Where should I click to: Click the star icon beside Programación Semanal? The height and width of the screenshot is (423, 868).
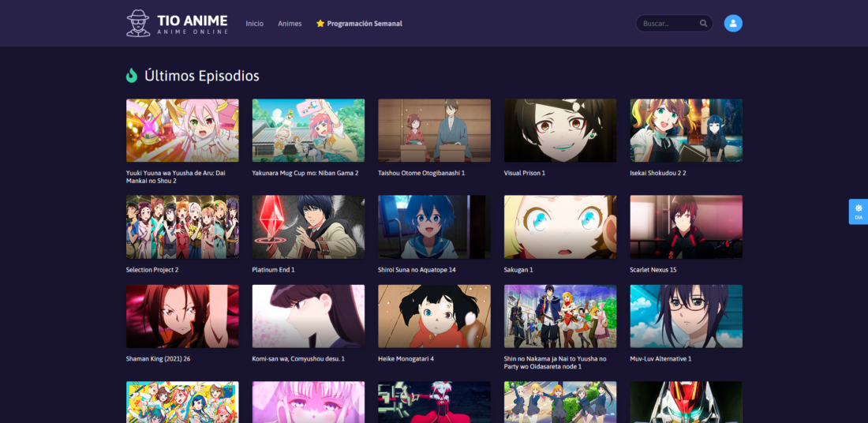click(x=320, y=24)
